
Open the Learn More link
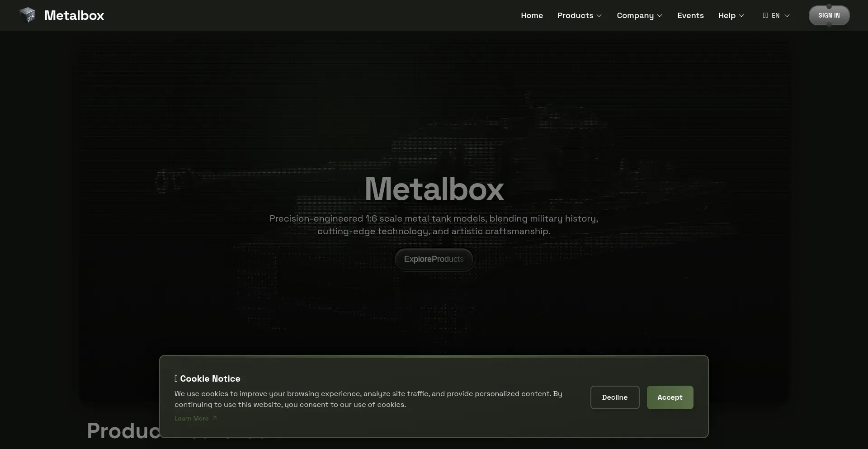click(x=191, y=418)
